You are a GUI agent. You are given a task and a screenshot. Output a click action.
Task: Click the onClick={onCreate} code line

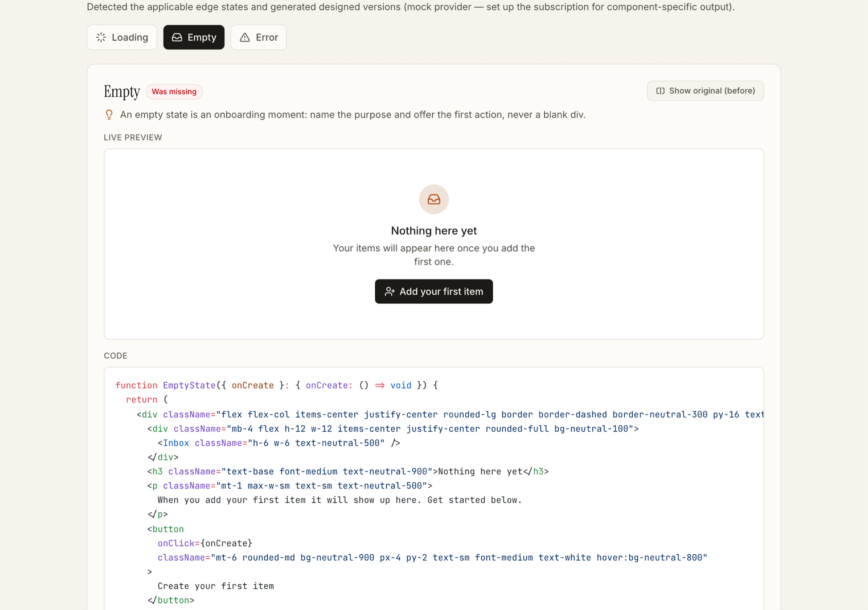[205, 543]
